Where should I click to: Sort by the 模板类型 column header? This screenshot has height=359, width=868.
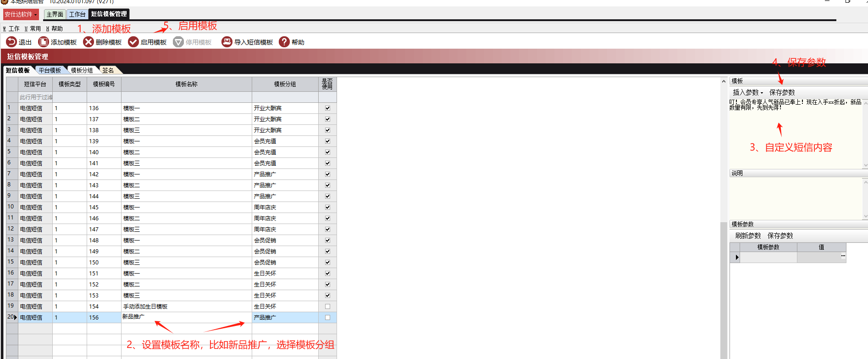[70, 84]
